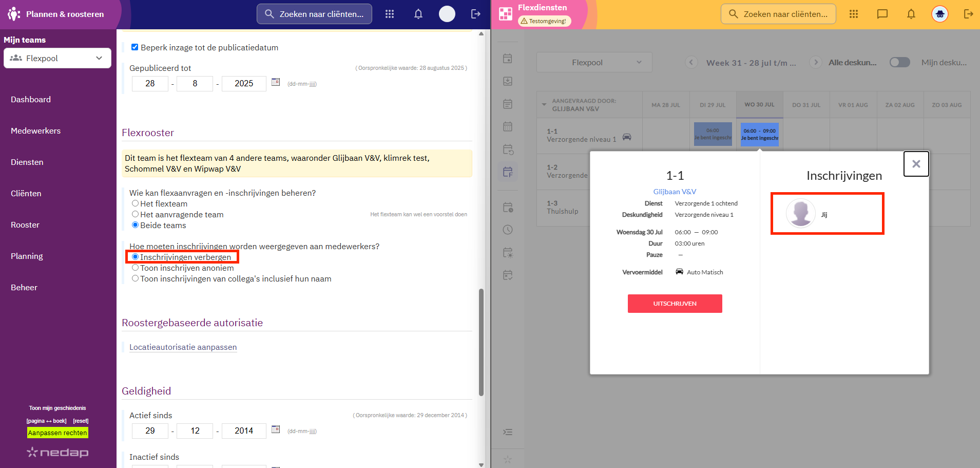Select Toon inschrijvingen van collega's inclusief naam
The width and height of the screenshot is (980, 468).
pos(136,278)
